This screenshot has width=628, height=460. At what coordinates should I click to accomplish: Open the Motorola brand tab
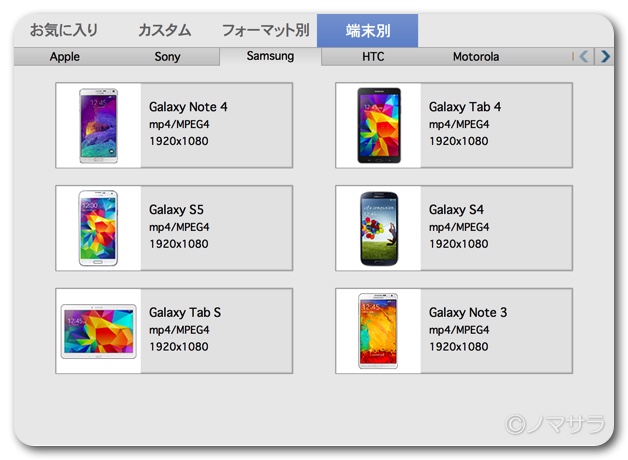476,57
